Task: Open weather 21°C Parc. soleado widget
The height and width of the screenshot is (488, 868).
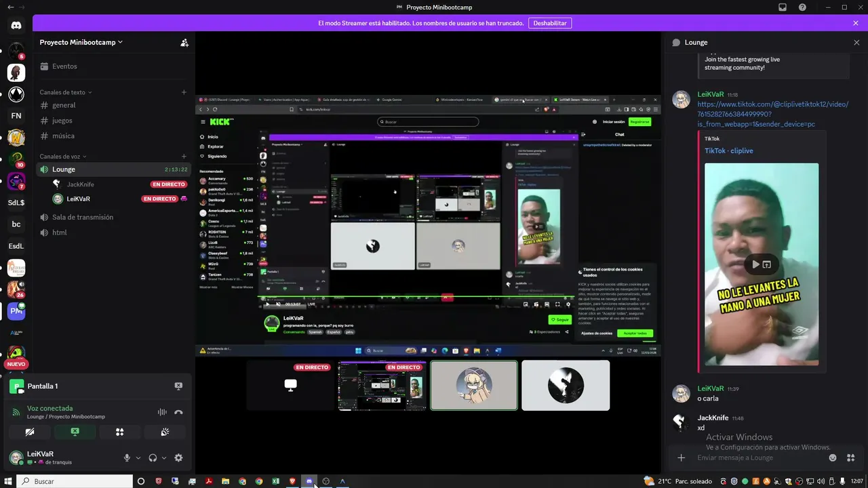Action: coord(678,481)
